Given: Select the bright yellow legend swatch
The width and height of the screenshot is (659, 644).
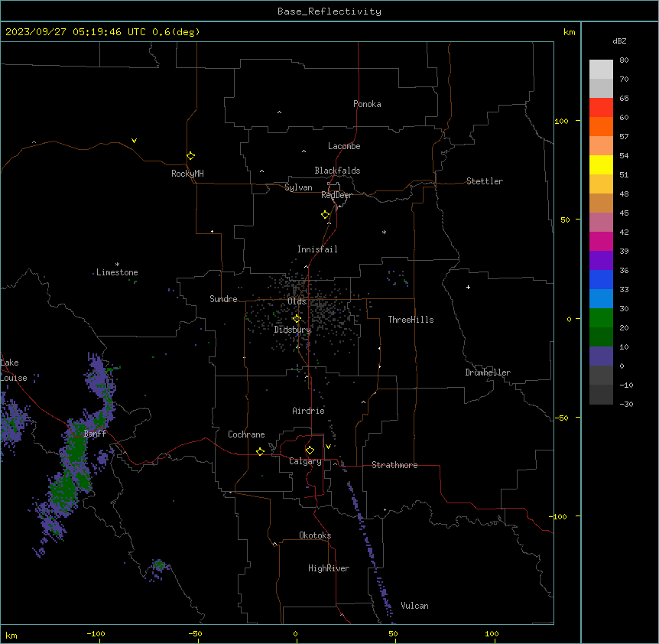Looking at the screenshot, I should pyautogui.click(x=601, y=164).
